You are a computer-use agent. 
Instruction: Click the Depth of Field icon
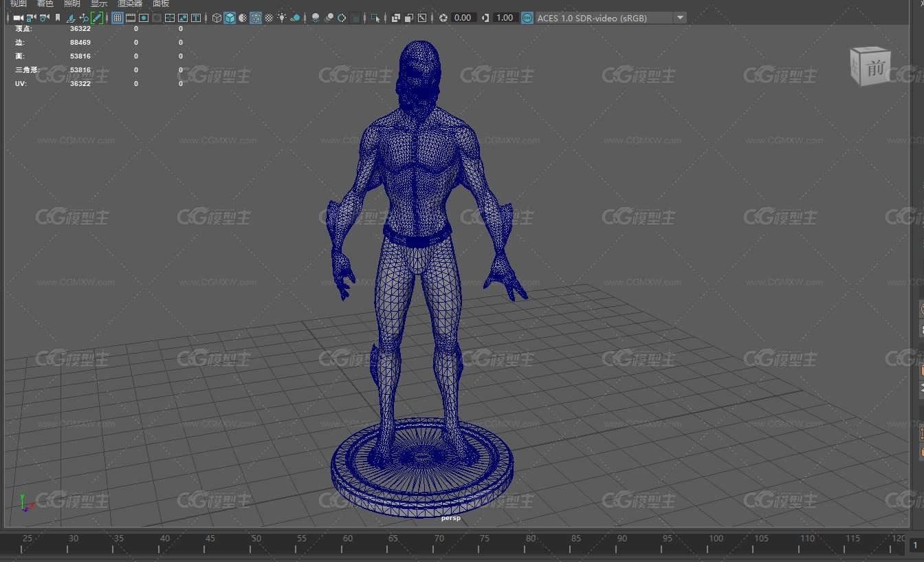[x=355, y=18]
